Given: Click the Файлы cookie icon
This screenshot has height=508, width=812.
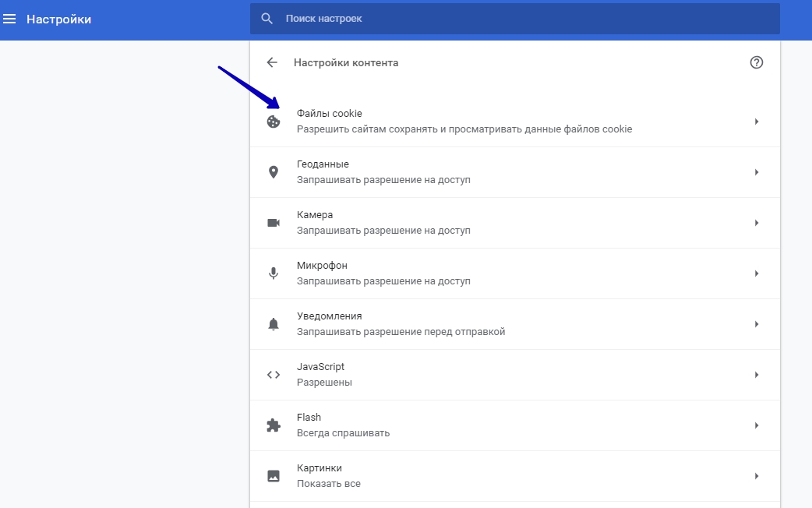Looking at the screenshot, I should (x=273, y=122).
